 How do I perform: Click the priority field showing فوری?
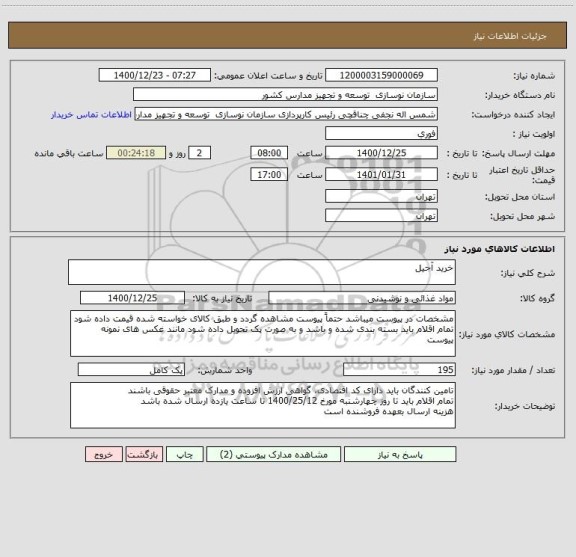(x=381, y=133)
